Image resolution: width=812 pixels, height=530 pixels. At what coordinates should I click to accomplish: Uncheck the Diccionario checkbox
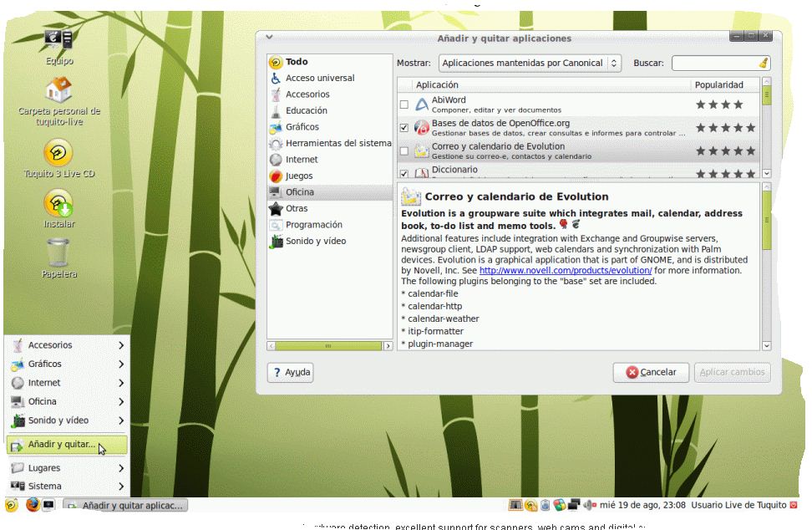(404, 174)
